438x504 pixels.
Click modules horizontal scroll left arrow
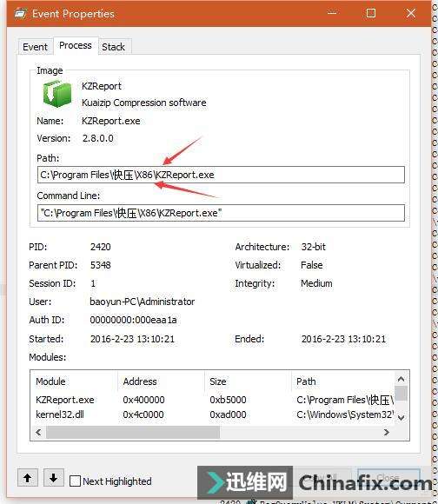(x=38, y=433)
